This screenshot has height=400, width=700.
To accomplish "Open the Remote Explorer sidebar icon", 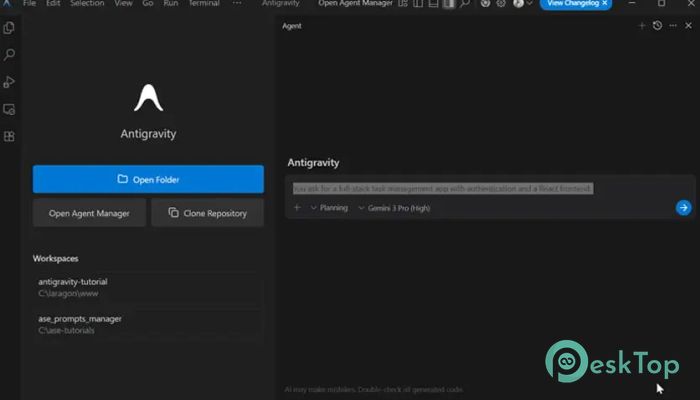I will [9, 109].
